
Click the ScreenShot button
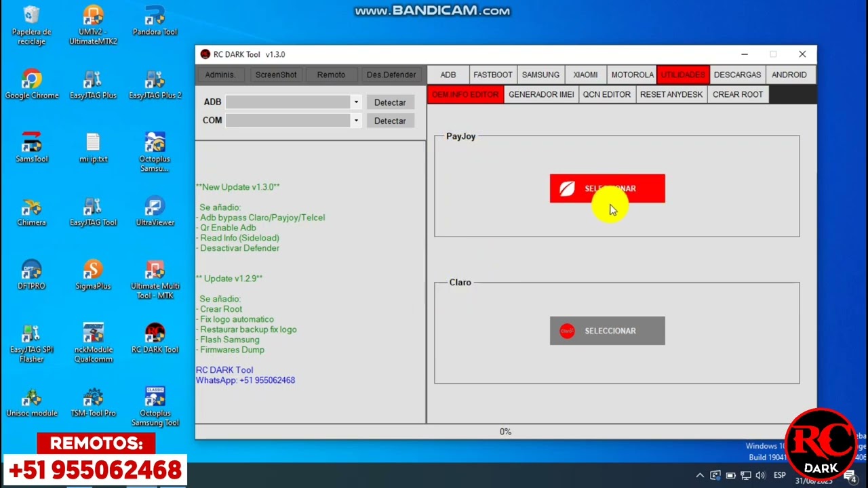[x=276, y=75]
